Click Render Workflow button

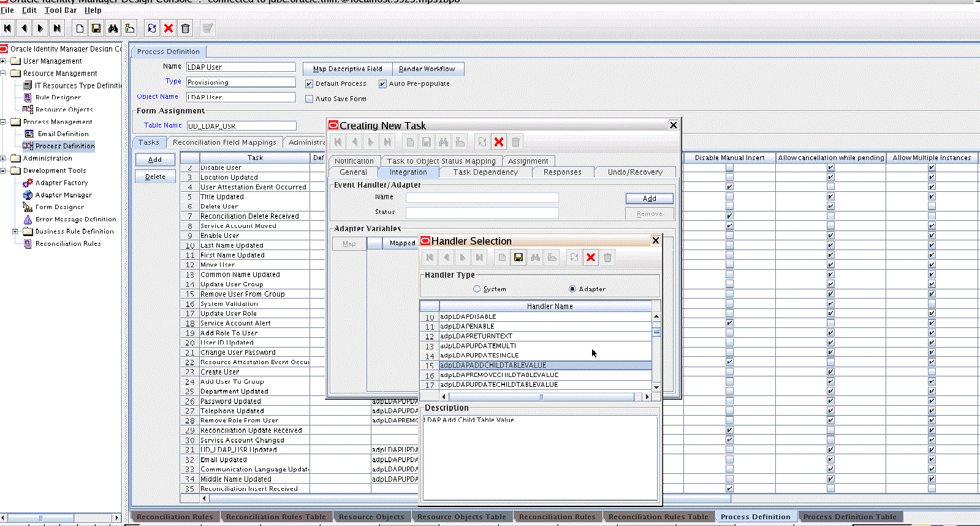427,69
